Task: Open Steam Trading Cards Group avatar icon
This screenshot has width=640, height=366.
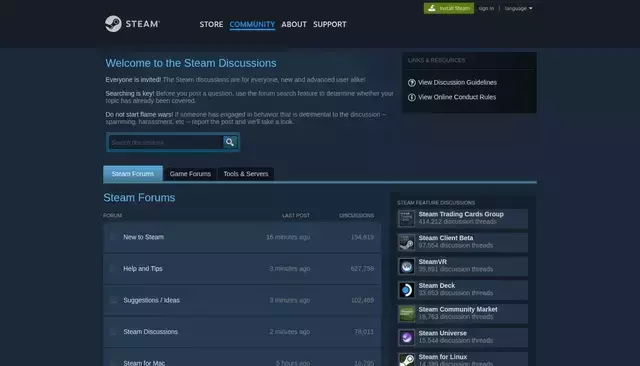Action: click(x=406, y=218)
